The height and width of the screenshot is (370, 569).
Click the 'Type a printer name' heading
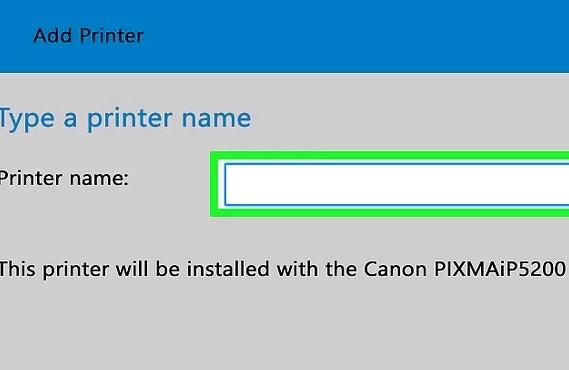pyautogui.click(x=125, y=119)
